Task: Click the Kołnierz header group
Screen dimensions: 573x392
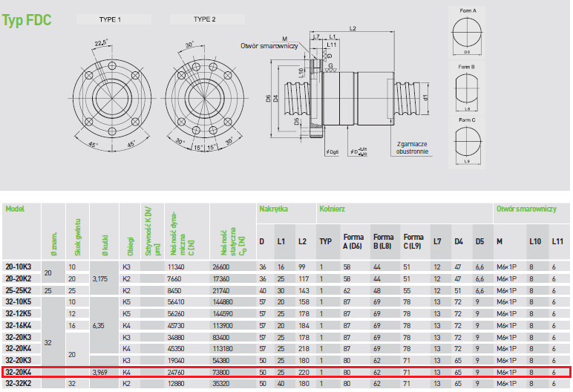Action: (x=332, y=209)
